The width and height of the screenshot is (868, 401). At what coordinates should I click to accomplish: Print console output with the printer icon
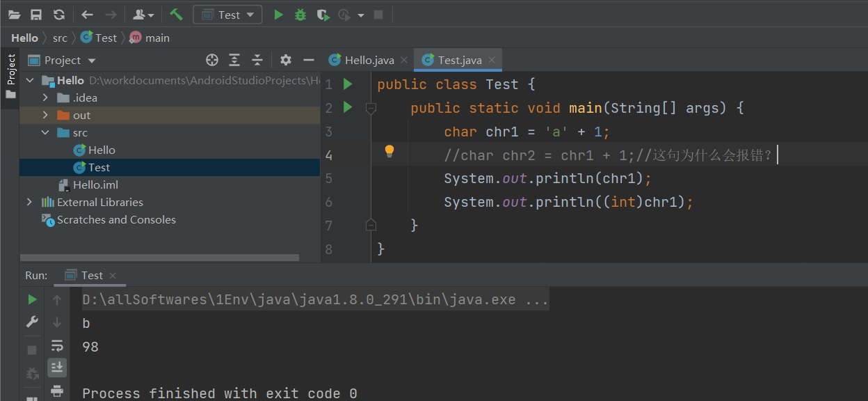57,391
